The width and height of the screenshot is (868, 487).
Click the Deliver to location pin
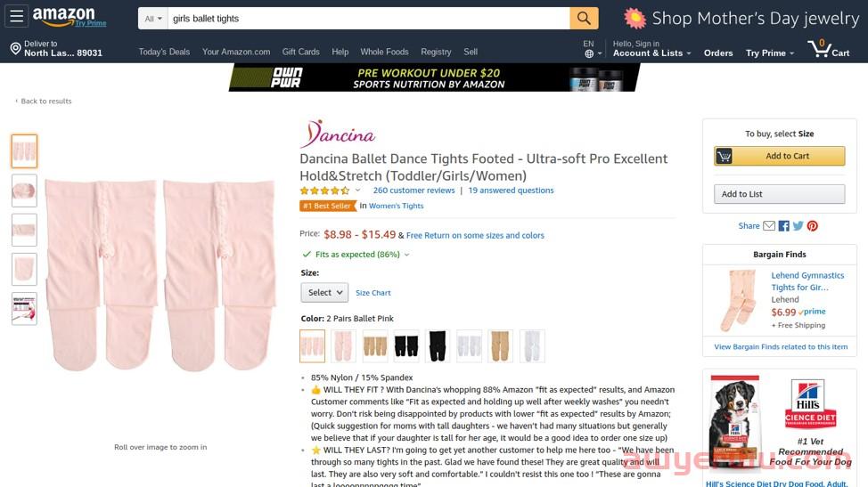(x=15, y=49)
